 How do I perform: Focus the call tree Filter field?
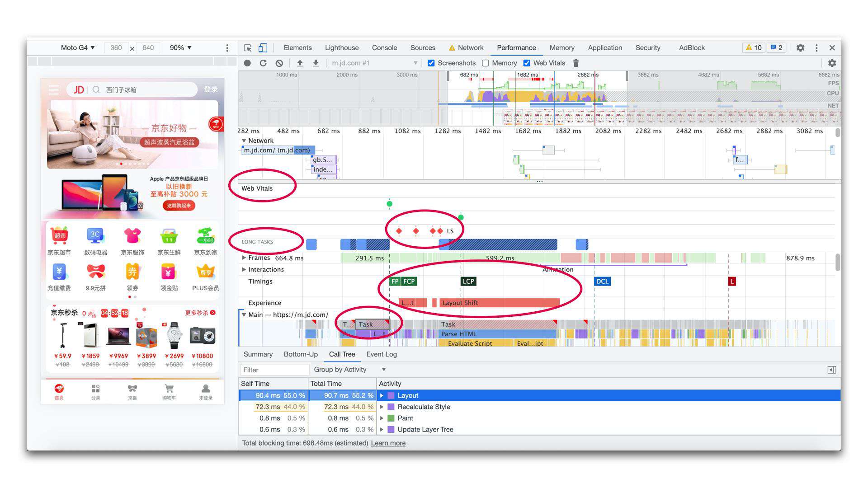click(275, 370)
